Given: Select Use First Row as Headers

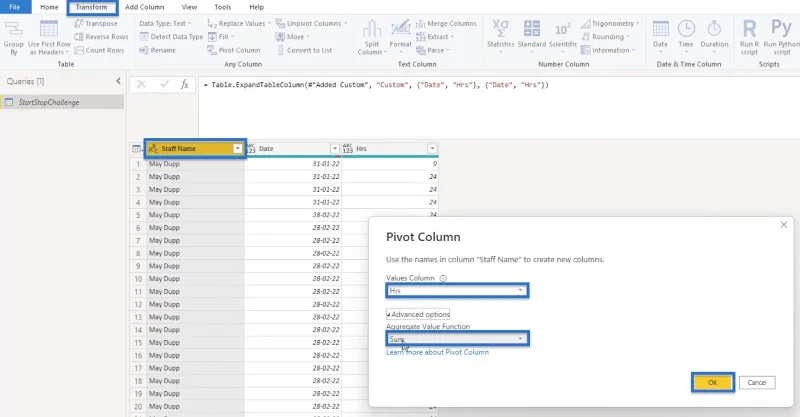Looking at the screenshot, I should [49, 38].
